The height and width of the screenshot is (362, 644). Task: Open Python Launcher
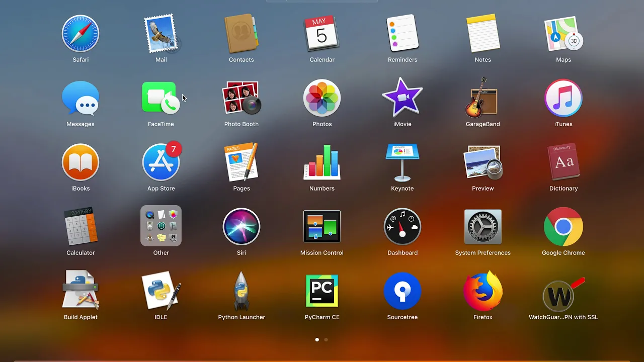click(x=242, y=291)
